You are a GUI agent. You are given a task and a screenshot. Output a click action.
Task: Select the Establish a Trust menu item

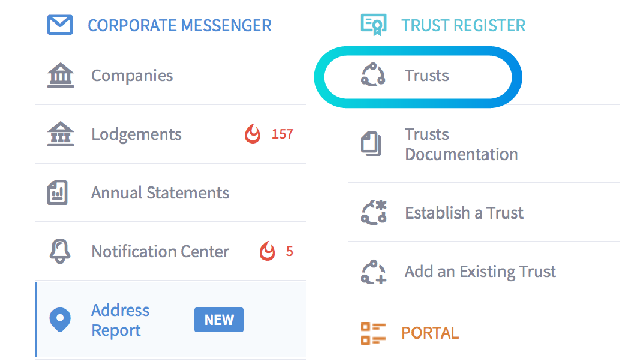point(464,212)
